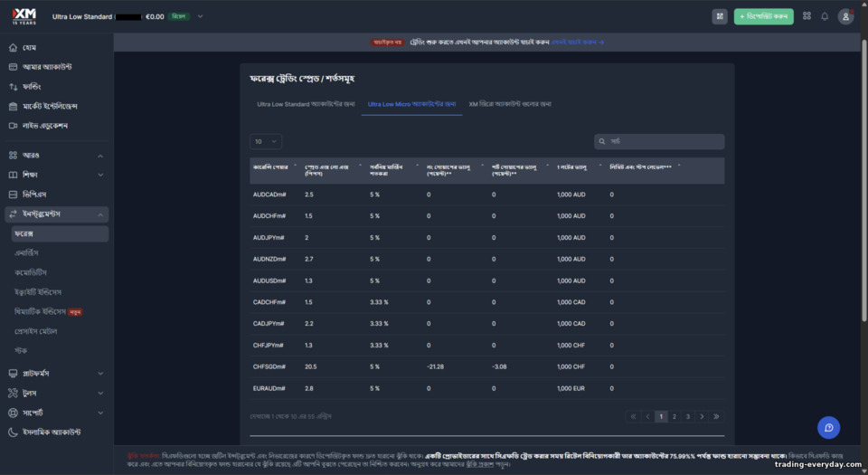This screenshot has height=475, width=868.
Task: Click the green Deposit button
Action: point(763,16)
